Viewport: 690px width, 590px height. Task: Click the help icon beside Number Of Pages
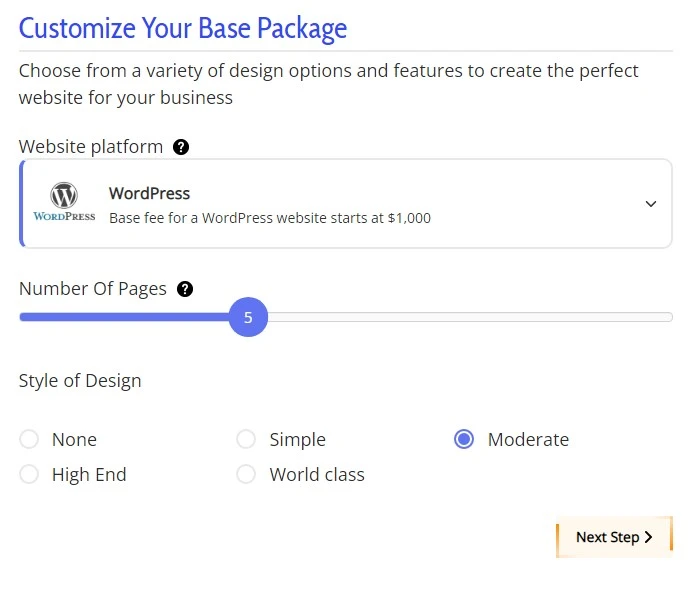click(185, 289)
